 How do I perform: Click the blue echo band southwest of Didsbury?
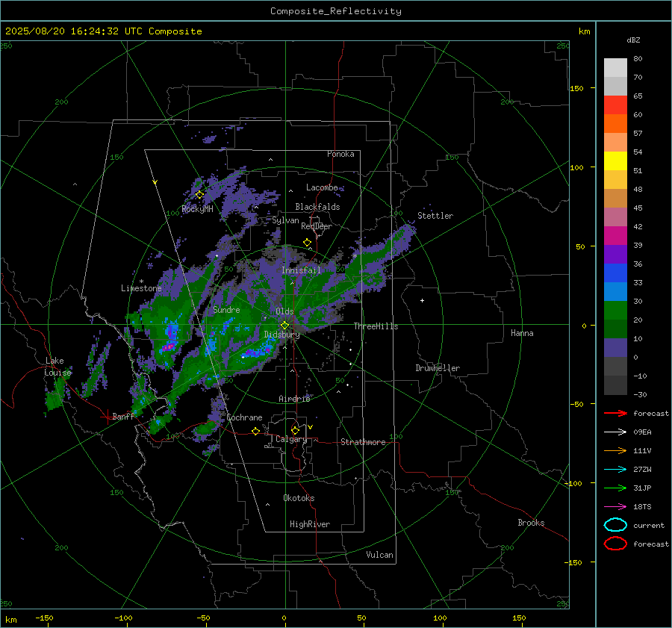256,354
